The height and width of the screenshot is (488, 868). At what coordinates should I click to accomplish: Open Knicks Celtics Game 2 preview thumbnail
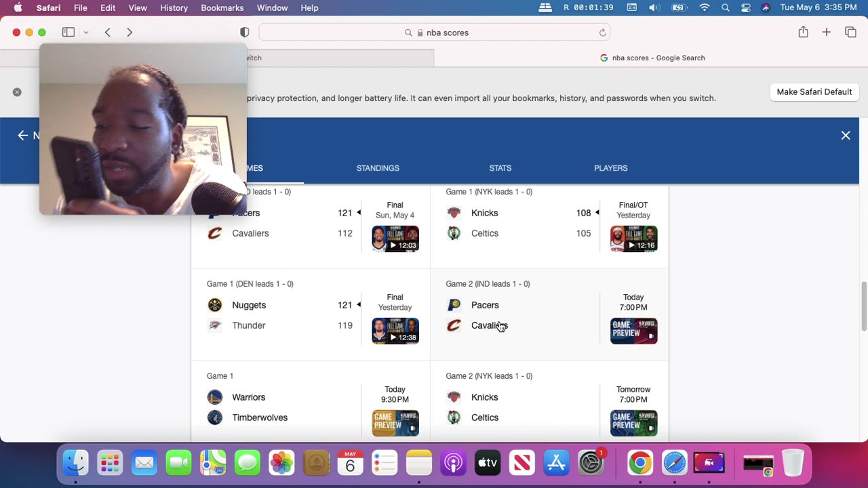633,423
